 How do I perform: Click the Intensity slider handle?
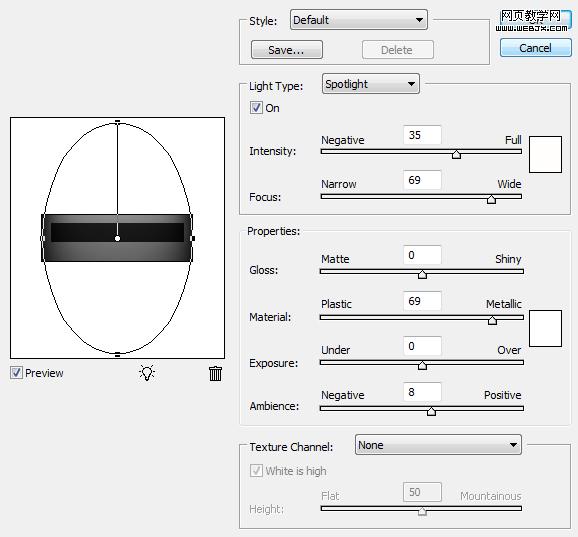[x=456, y=154]
